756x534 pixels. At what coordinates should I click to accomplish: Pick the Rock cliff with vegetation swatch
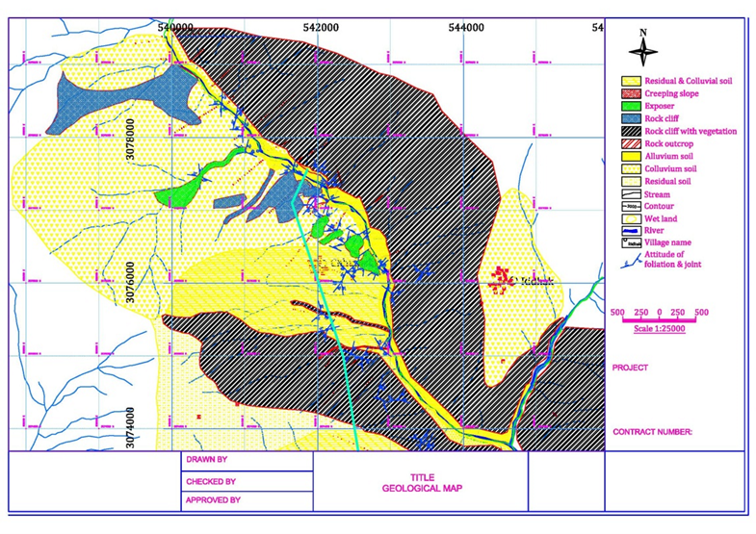[631, 131]
